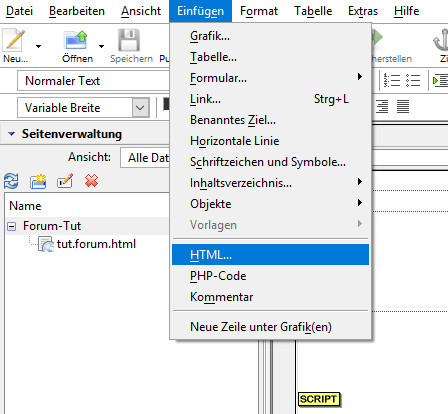Click the Speichern floppy disk icon
Image resolution: width=448 pixels, height=414 pixels.
click(x=129, y=40)
